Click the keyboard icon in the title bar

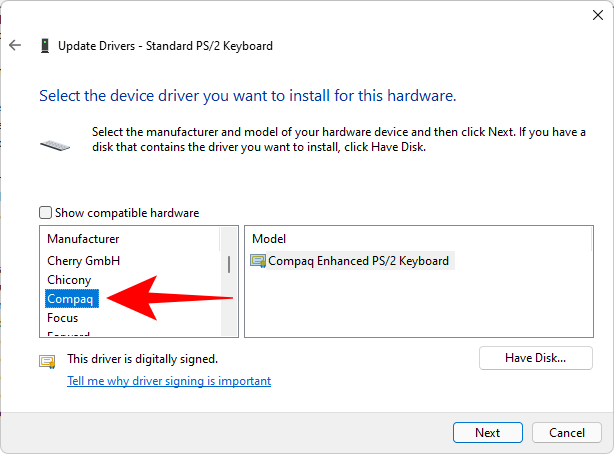45,46
